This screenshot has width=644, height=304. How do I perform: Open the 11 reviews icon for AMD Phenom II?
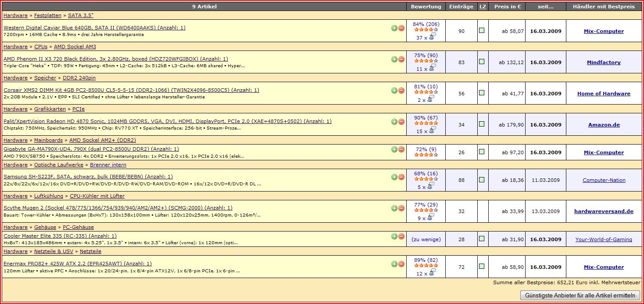click(x=432, y=68)
